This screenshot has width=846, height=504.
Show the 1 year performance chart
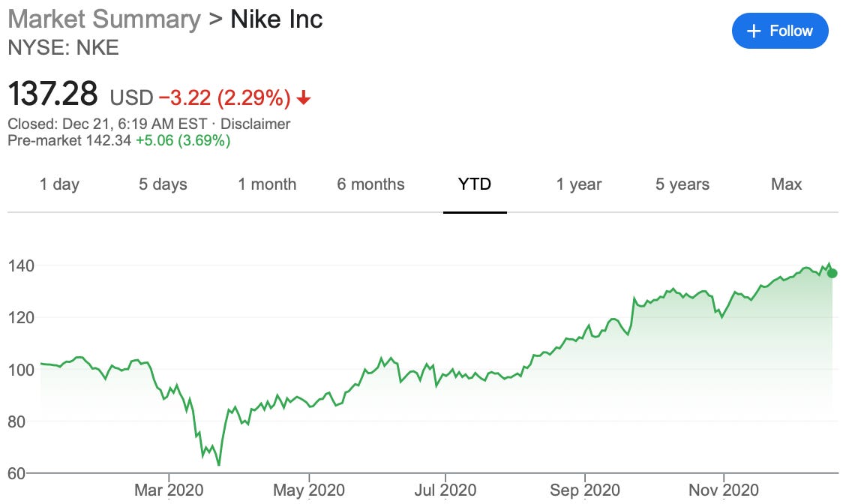[x=578, y=184]
